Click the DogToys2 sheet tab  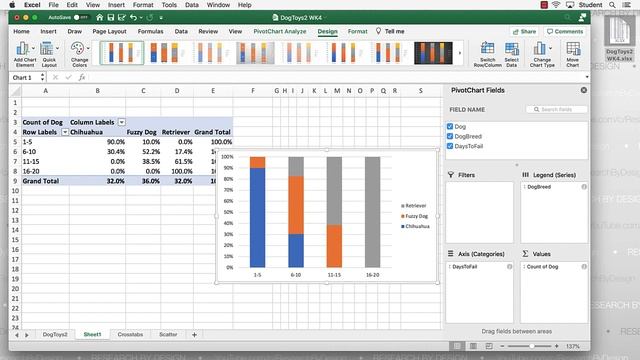55,334
